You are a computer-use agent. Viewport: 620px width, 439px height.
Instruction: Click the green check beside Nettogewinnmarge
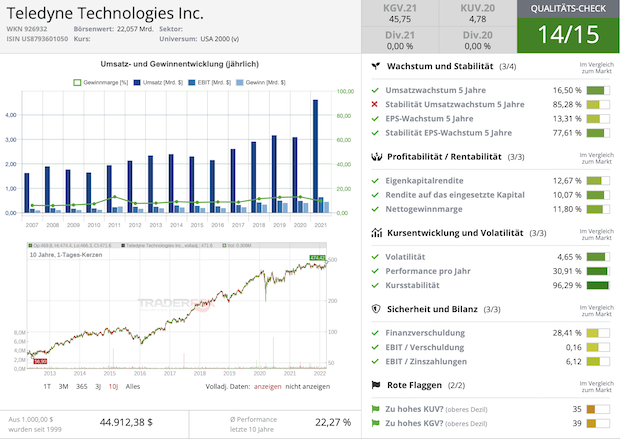pos(375,209)
